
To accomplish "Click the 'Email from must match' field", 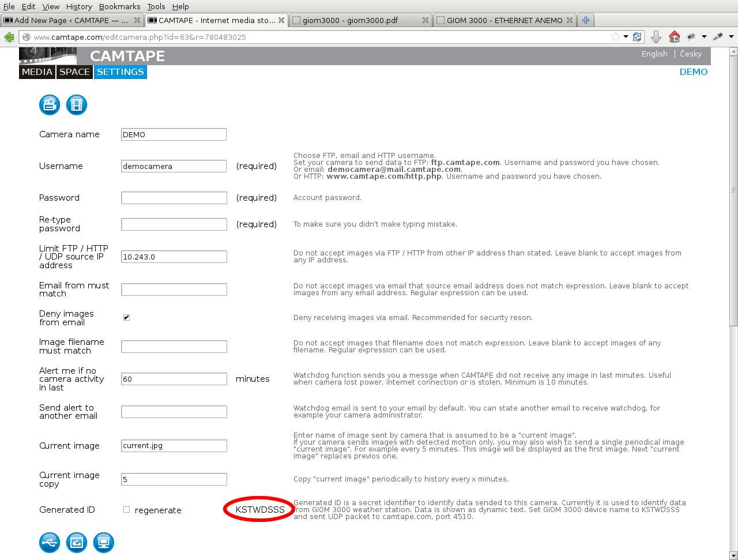I will pos(174,290).
